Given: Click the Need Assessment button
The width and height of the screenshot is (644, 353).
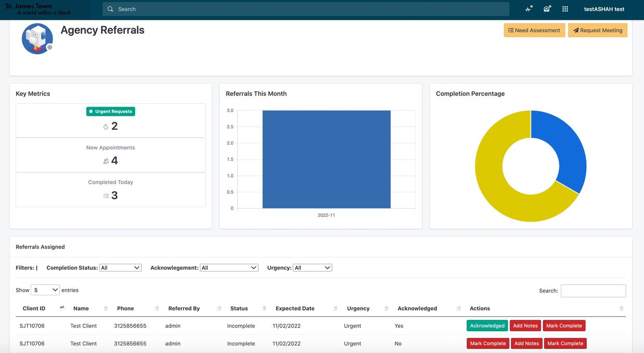Looking at the screenshot, I should 534,30.
